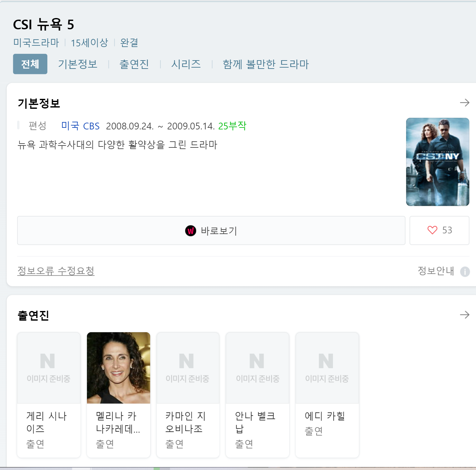Click the 미국드라마 genre link
The width and height of the screenshot is (476, 470).
tap(36, 42)
